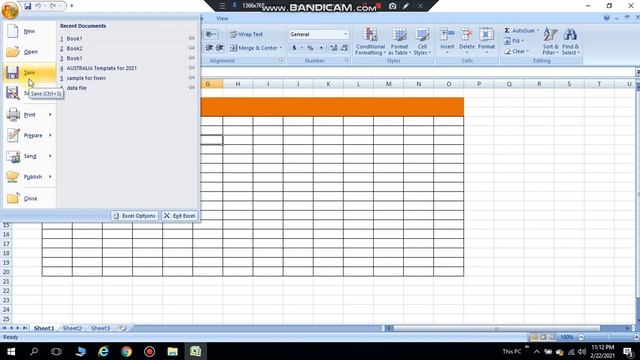This screenshot has width=640, height=360.
Task: Click the Accounting dollar format icon
Action: tap(294, 48)
